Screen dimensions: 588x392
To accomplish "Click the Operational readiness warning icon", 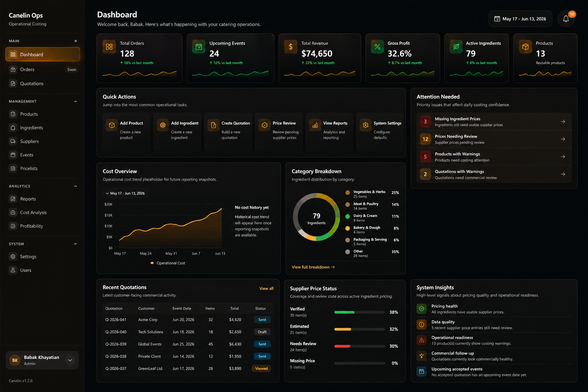I will point(421,340).
